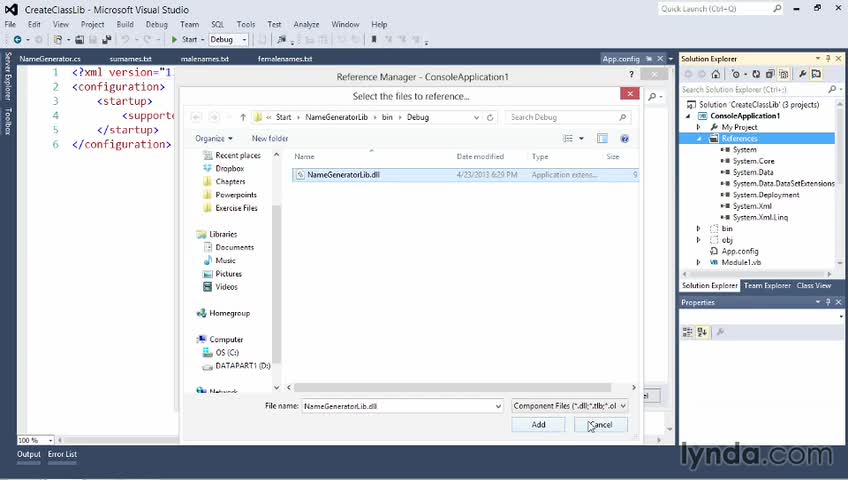Click the Categorized icon in Properties panel
848x480 pixels.
(x=687, y=332)
